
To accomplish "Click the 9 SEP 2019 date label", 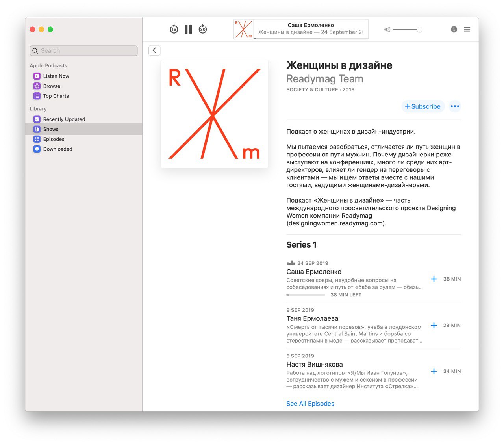I will pos(300,310).
